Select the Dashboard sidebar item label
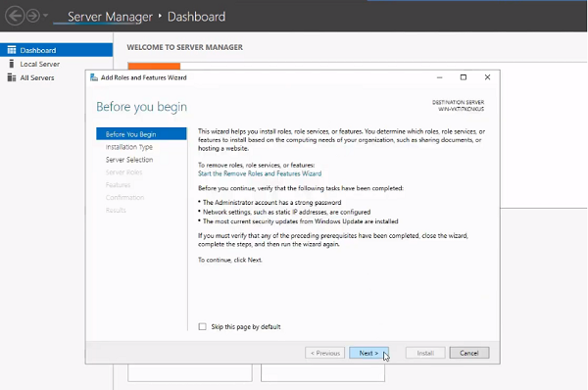Screen dimensions: 588x390 38,50
